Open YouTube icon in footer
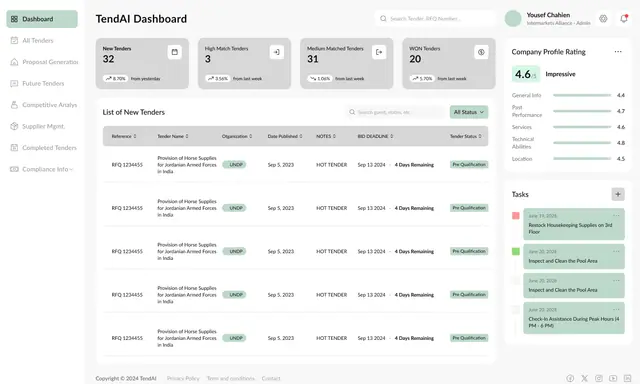The width and height of the screenshot is (640, 384). pyautogui.click(x=613, y=379)
